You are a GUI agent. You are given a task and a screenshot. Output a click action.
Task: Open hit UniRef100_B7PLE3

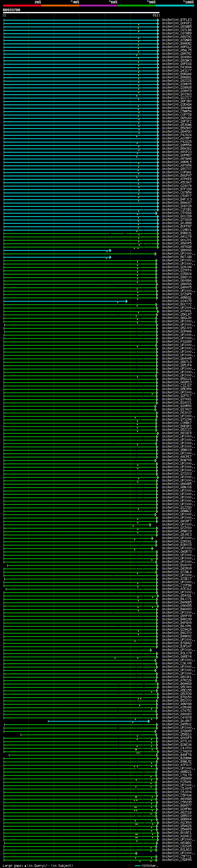tap(177, 20)
